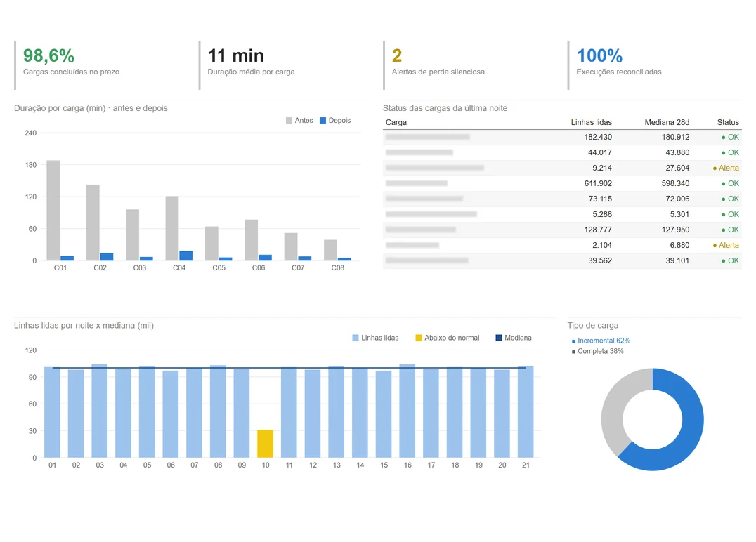Click the Mediana 28d column header
This screenshot has height=542, width=756.
coord(667,122)
